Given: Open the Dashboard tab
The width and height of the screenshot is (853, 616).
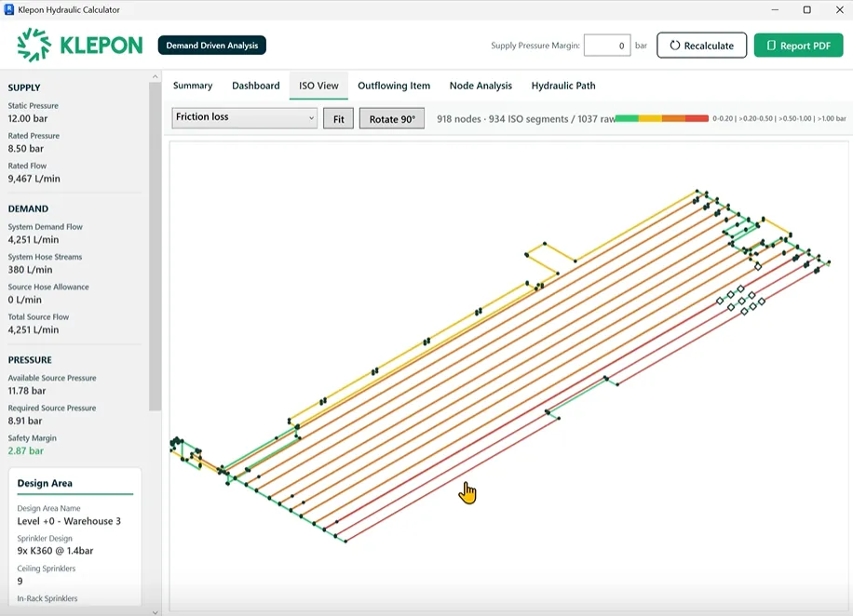Looking at the screenshot, I should coord(256,86).
